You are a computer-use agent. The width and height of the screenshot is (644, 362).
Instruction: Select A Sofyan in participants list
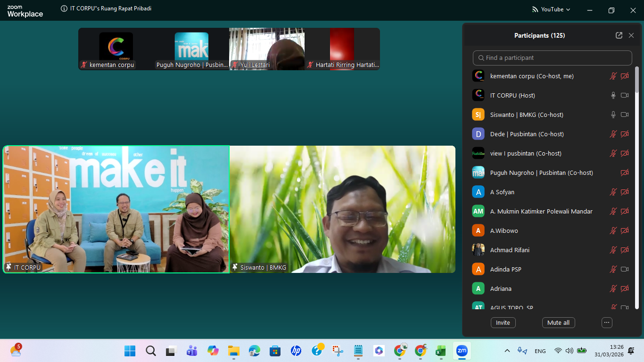(502, 192)
